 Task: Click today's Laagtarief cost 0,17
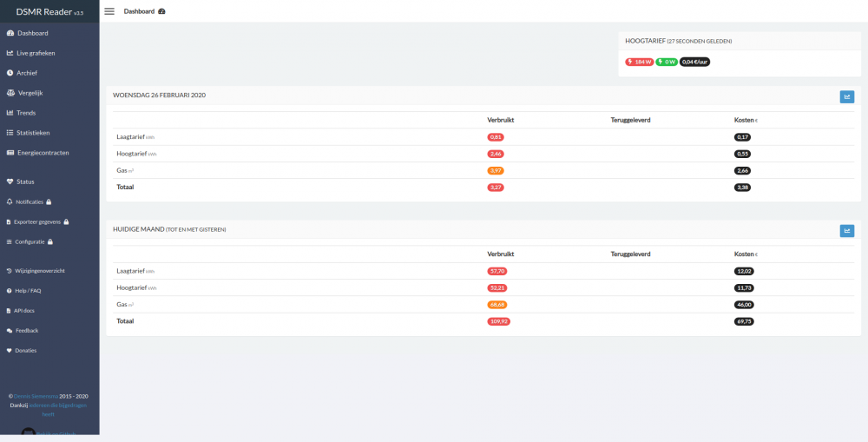point(742,137)
